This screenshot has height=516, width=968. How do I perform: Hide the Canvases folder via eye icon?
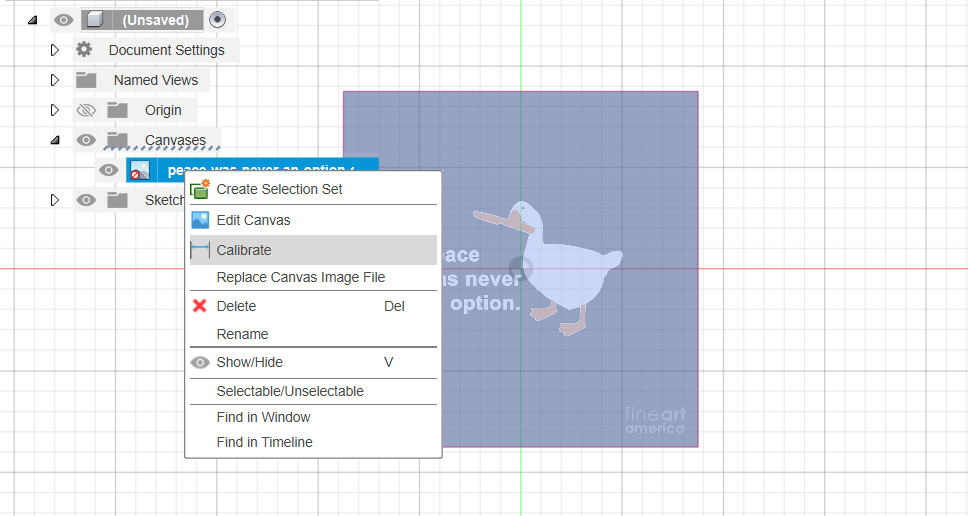pyautogui.click(x=86, y=140)
